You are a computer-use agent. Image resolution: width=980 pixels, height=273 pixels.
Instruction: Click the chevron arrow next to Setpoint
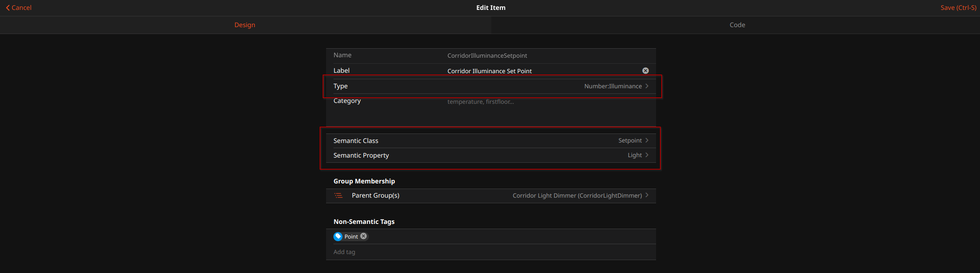(647, 140)
